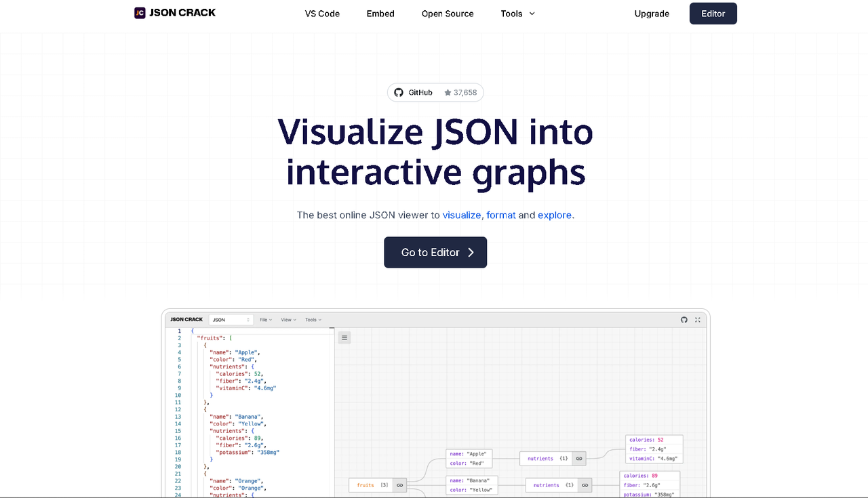Image resolution: width=868 pixels, height=498 pixels.
Task: Follow the blue 'visualize,' link
Action: point(463,215)
